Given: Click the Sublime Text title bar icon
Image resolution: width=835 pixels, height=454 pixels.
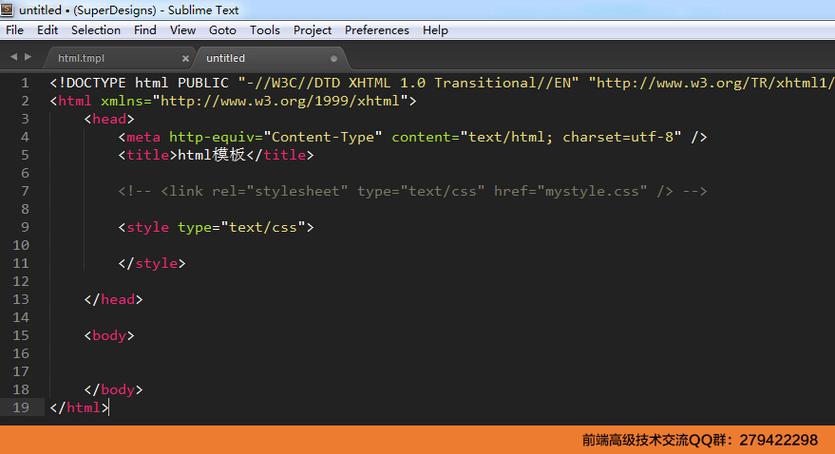Looking at the screenshot, I should (x=7, y=10).
